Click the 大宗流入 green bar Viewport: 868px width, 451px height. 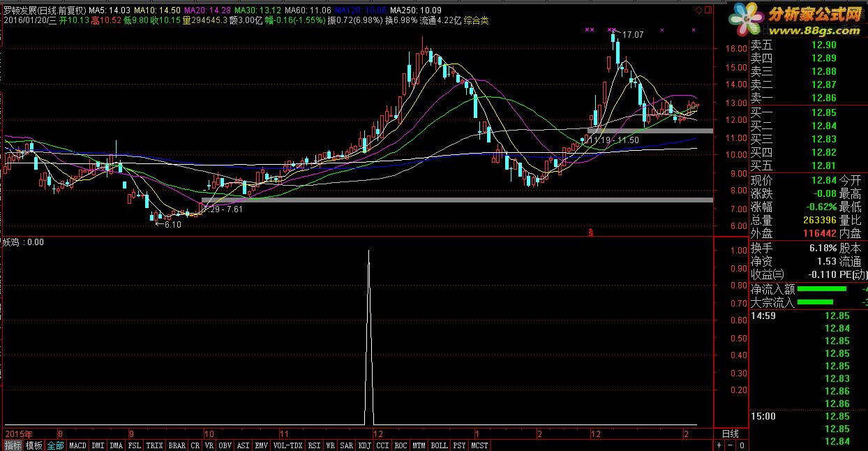[x=815, y=302]
